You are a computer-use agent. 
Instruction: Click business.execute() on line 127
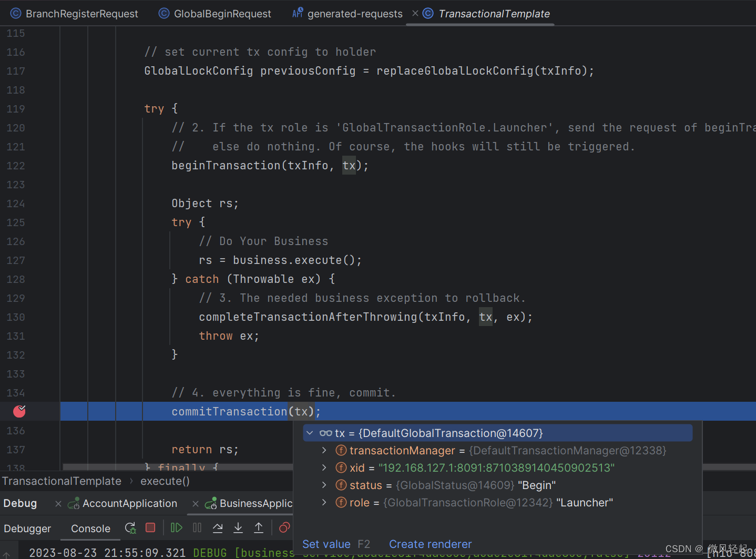294,260
